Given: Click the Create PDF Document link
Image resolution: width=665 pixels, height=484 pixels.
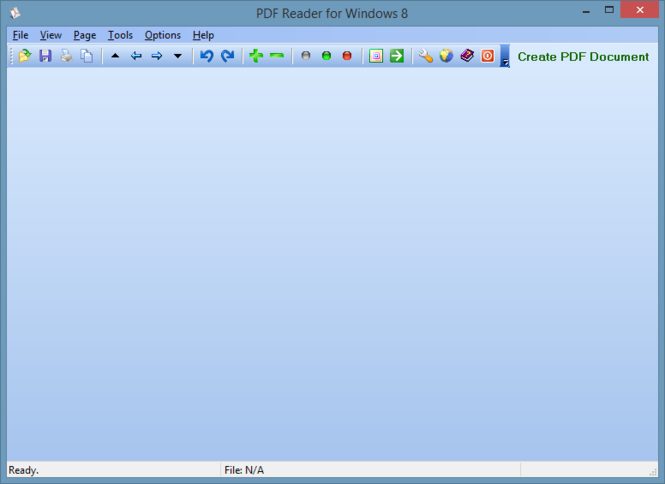Looking at the screenshot, I should pos(583,56).
